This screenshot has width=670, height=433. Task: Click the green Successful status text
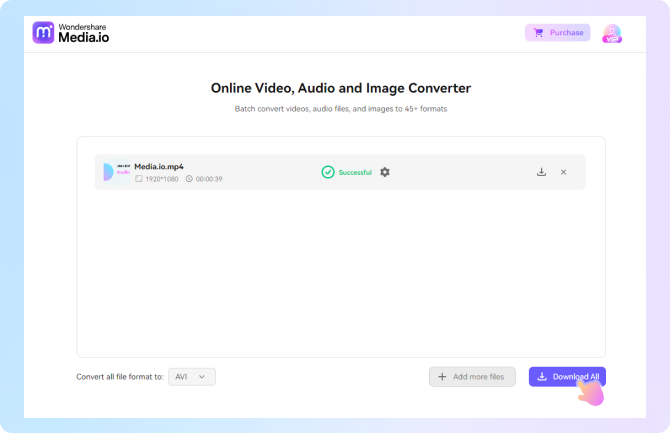(355, 172)
